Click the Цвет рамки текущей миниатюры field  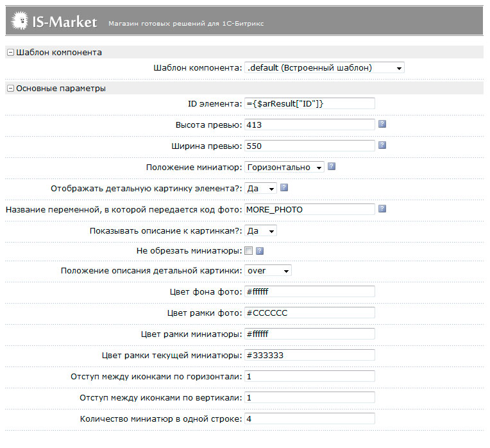coord(309,355)
